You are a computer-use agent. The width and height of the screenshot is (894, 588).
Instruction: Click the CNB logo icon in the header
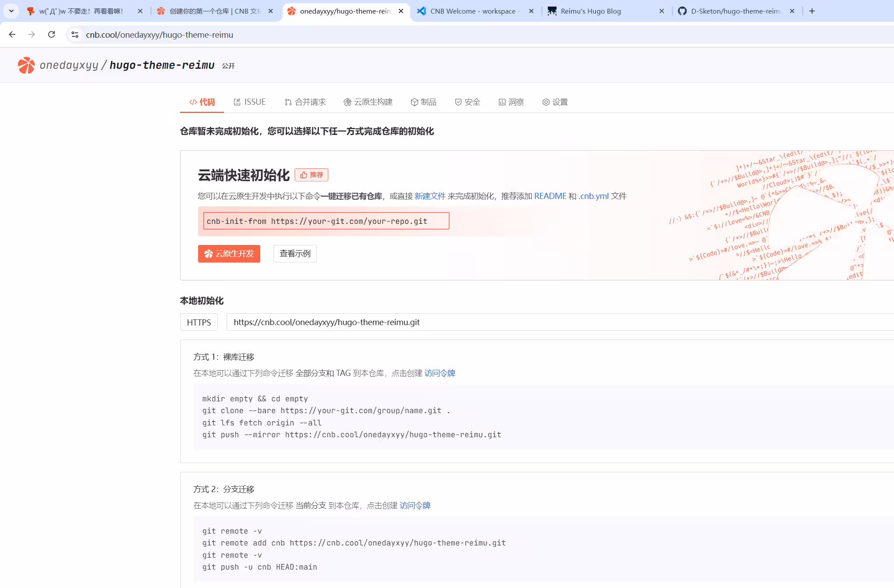click(26, 65)
